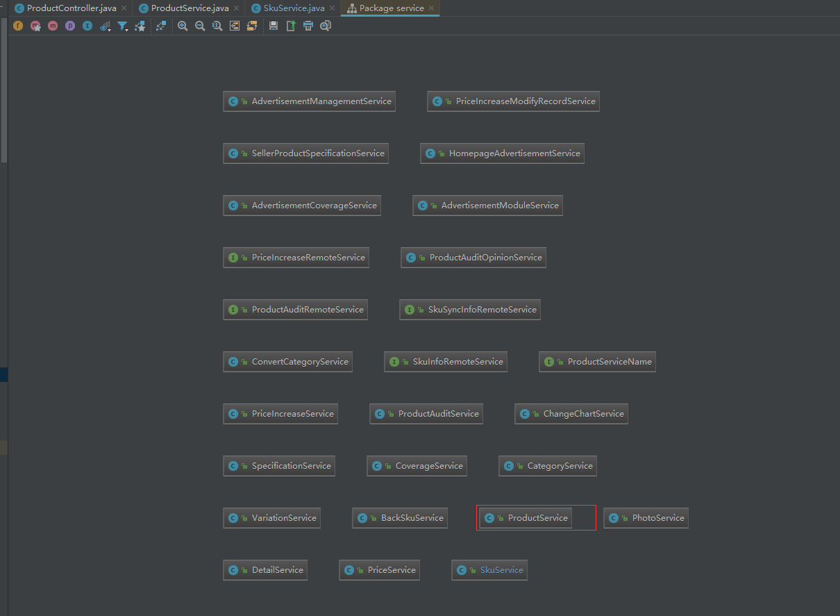Toggle properties display in the diagram

[x=69, y=26]
